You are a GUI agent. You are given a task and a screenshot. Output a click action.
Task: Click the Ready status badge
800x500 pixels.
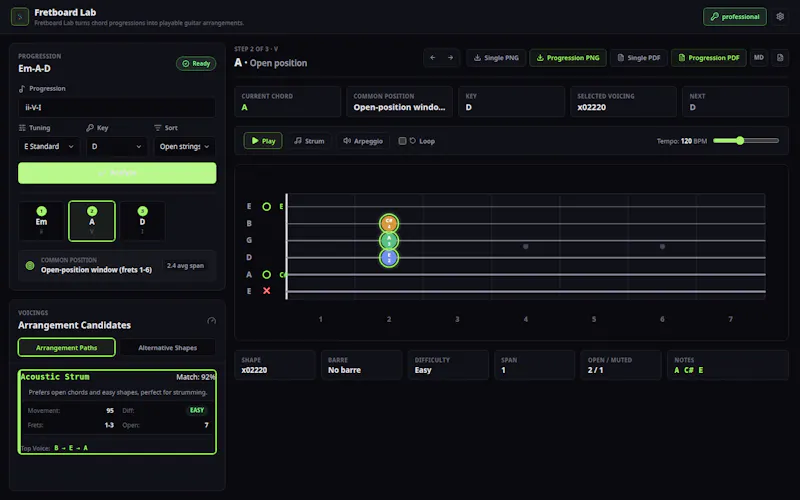tap(196, 64)
